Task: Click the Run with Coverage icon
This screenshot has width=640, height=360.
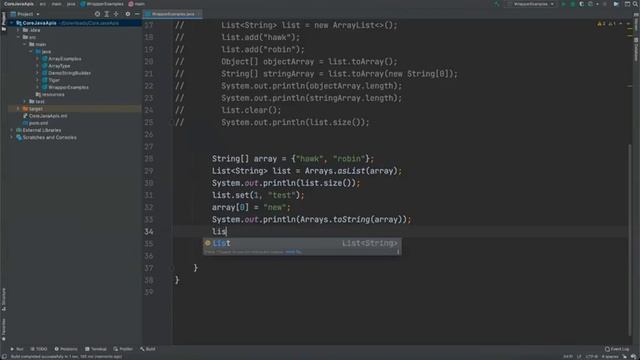Action: [x=582, y=4]
